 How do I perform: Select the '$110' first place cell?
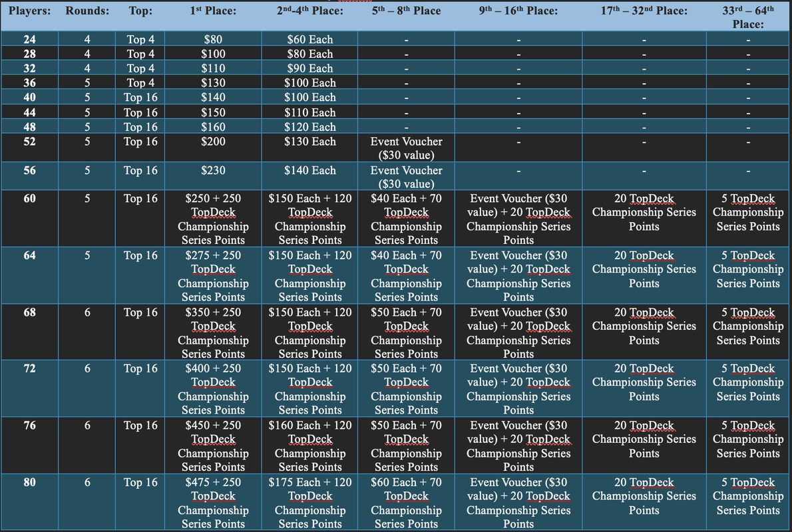[213, 68]
